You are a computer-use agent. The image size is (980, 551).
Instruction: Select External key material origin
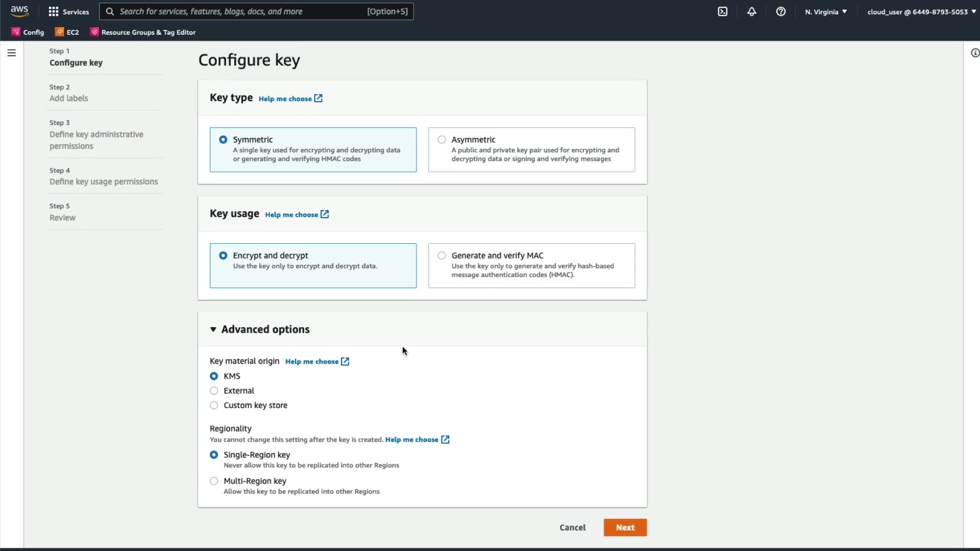(214, 391)
